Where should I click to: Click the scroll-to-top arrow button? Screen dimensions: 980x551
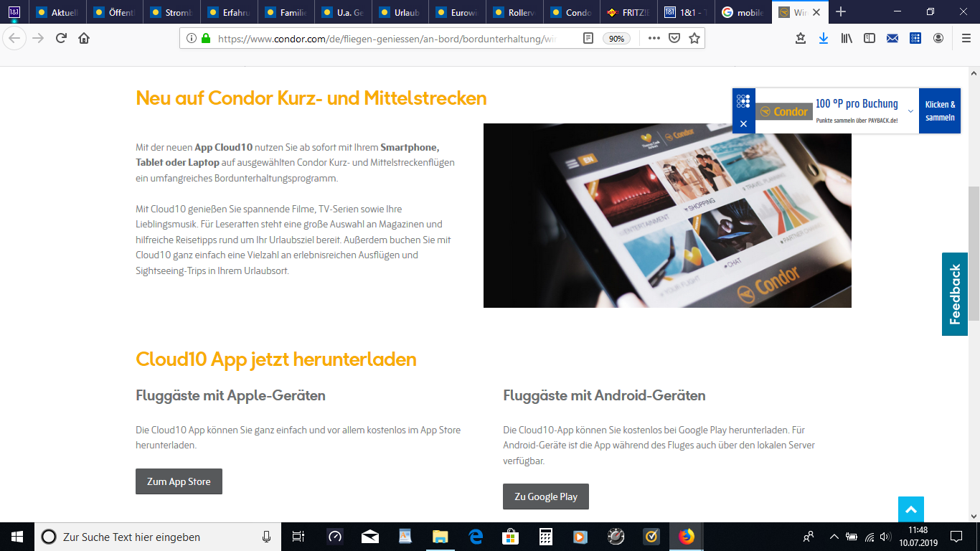point(911,509)
